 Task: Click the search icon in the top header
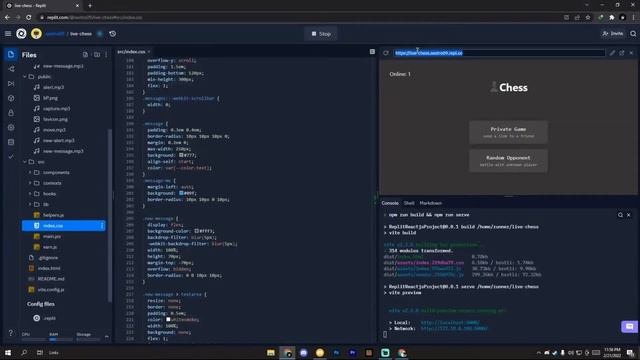click(633, 33)
